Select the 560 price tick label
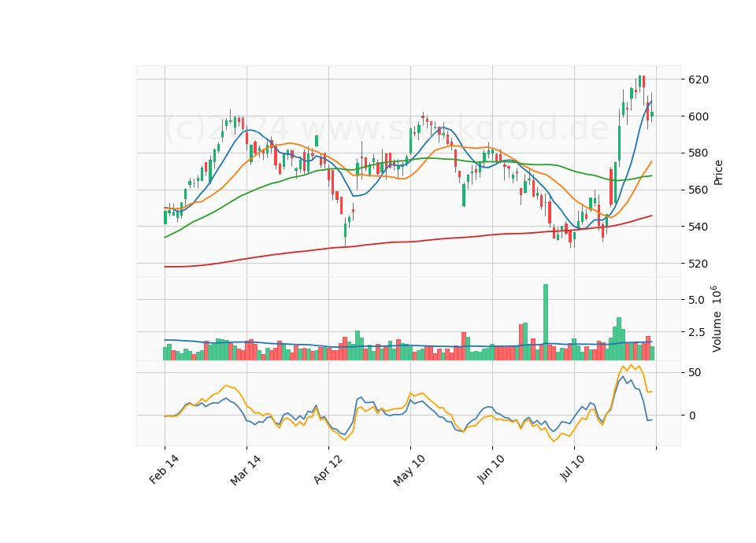756x543 pixels. [699, 190]
